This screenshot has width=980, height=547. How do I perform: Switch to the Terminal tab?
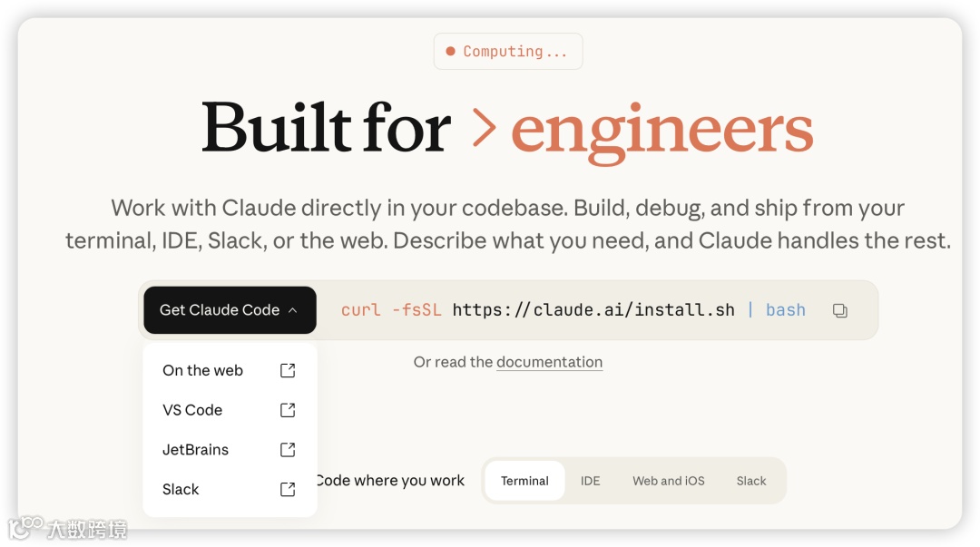524,481
